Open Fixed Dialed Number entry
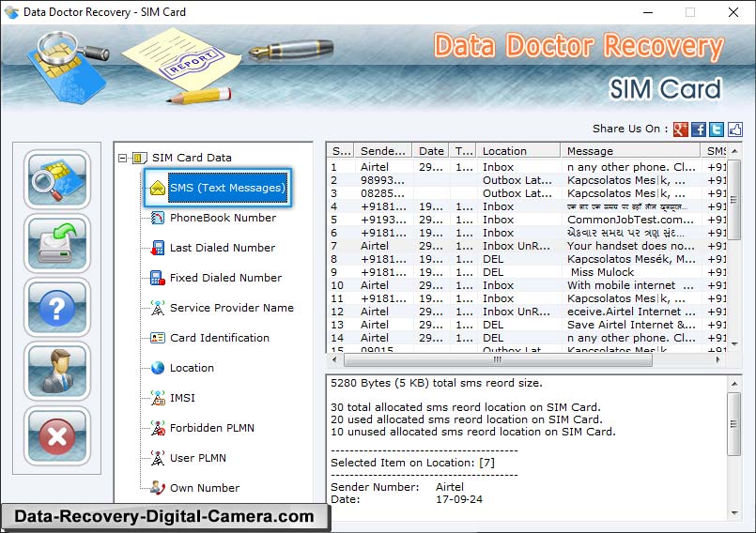The height and width of the screenshot is (533, 756). point(225,278)
